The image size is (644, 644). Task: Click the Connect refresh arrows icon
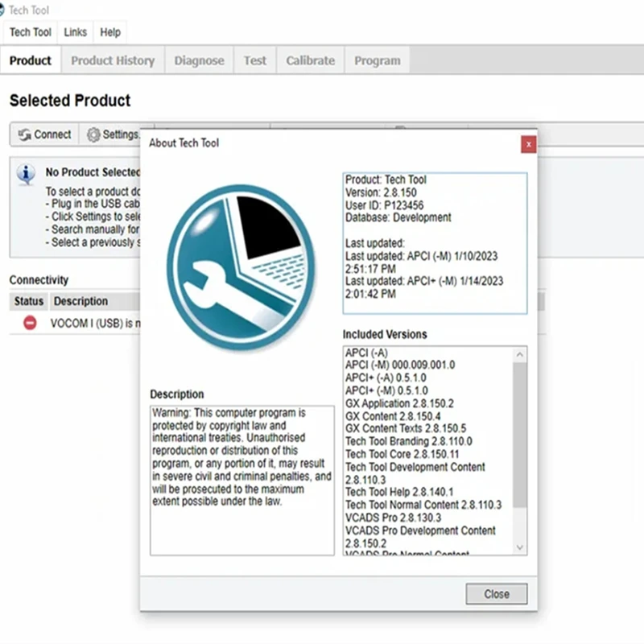(x=25, y=134)
